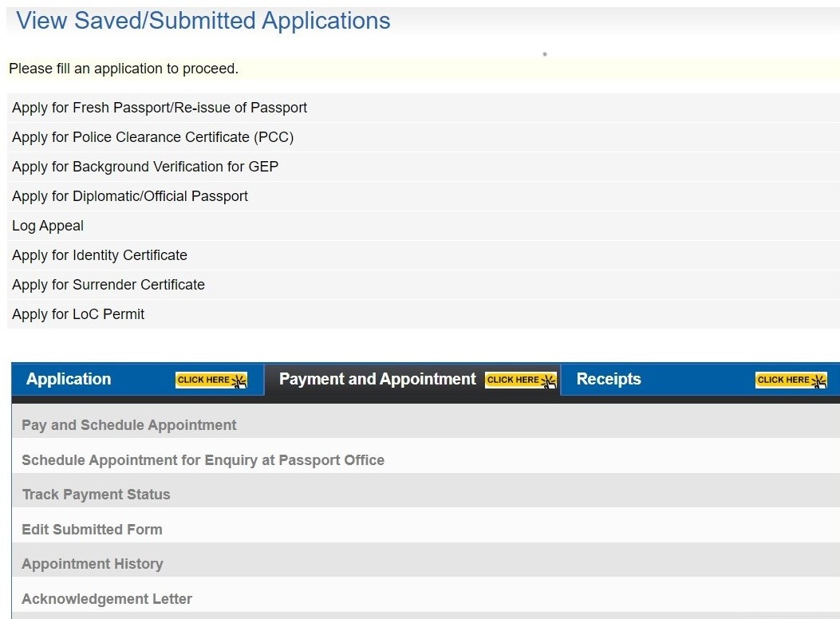Open Apply for Identity Certificate

pyautogui.click(x=100, y=255)
